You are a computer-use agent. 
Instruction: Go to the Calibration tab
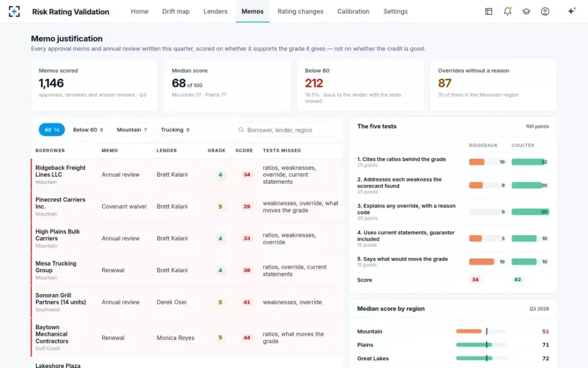tap(353, 11)
